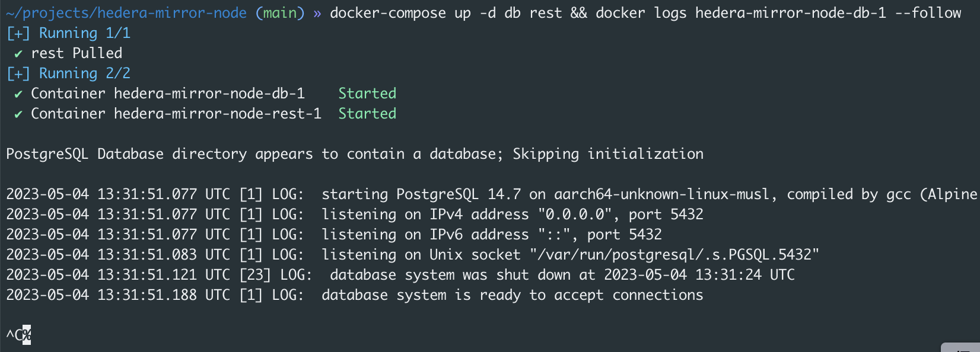Click the checkmark beside rest Pulled

point(18,54)
